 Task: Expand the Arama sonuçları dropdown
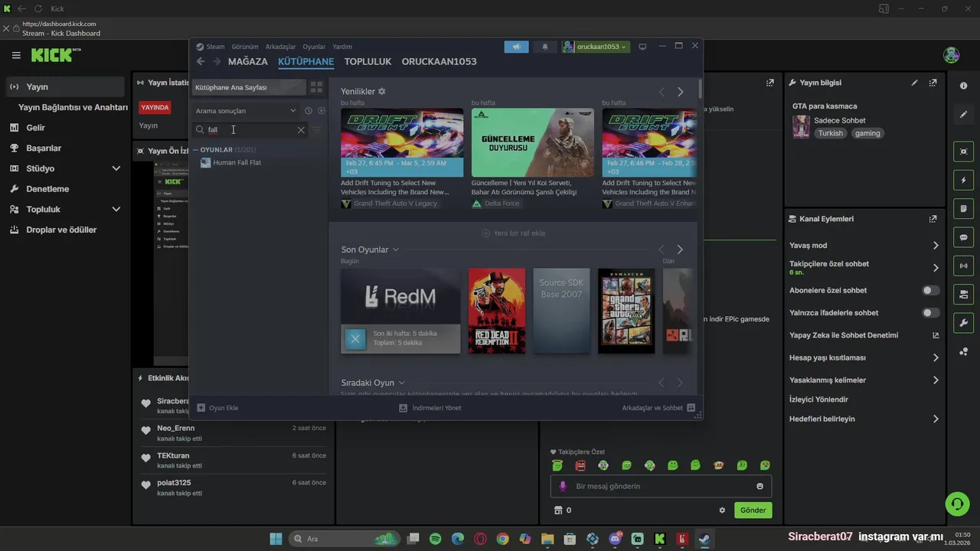(245, 111)
